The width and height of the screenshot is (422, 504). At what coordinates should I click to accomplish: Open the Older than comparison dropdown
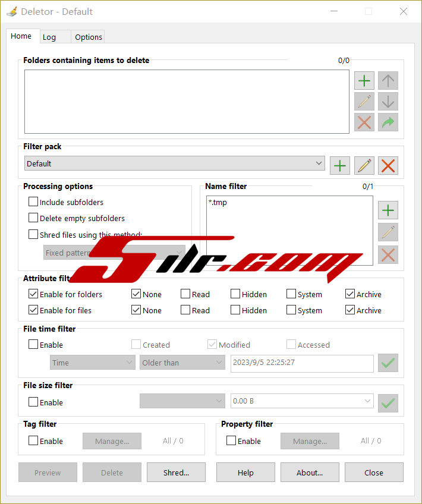[x=182, y=363]
